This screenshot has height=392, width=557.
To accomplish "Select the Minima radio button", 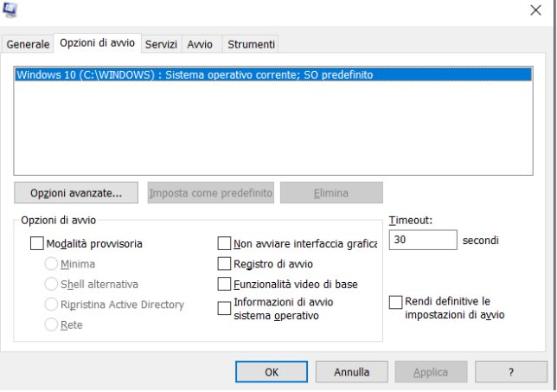I will coord(52,264).
